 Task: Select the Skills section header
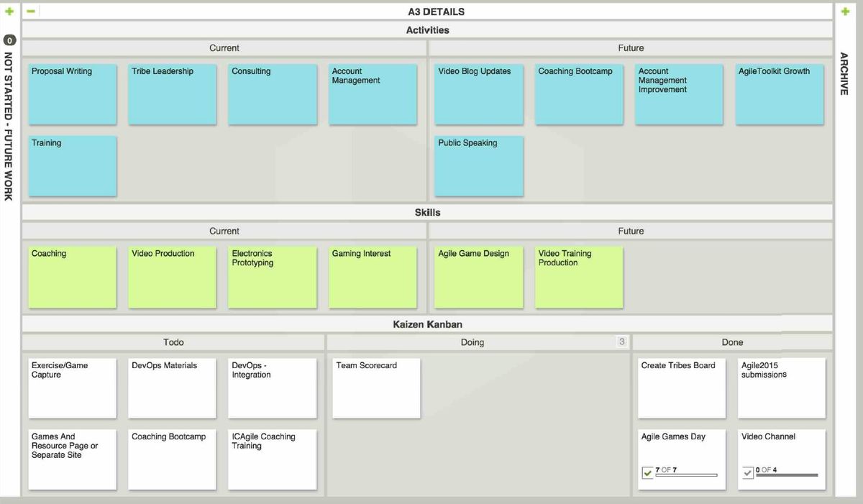pyautogui.click(x=427, y=212)
